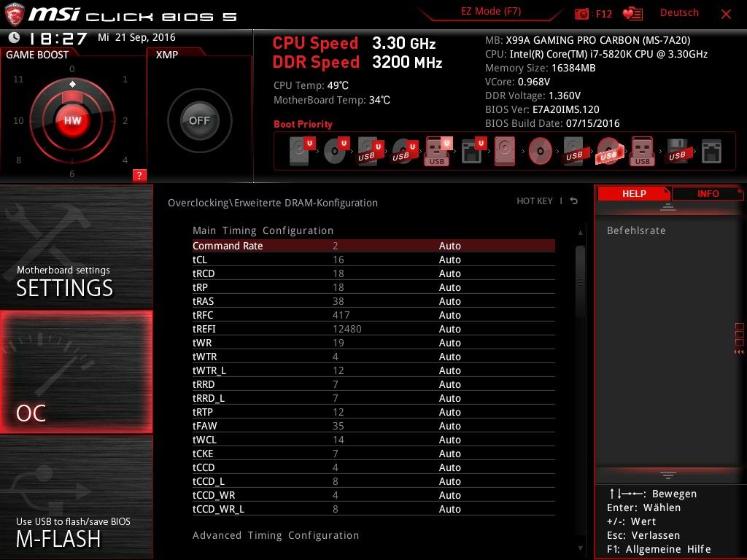Switch to the INFO tab
The width and height of the screenshot is (747, 560).
(x=708, y=193)
